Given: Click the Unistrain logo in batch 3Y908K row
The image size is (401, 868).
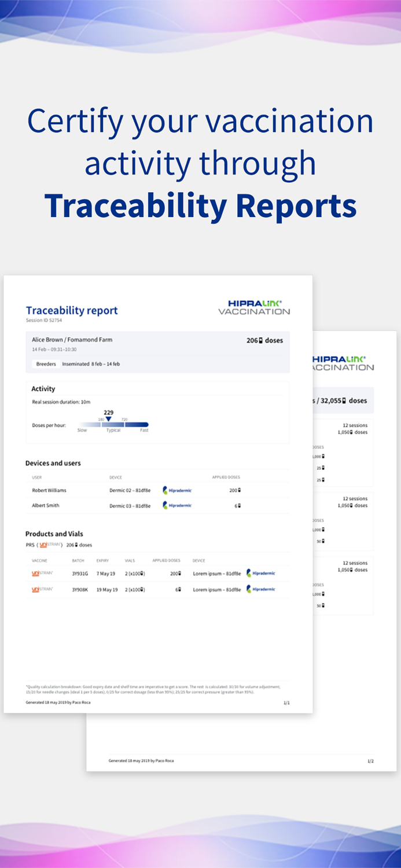Looking at the screenshot, I should click(42, 589).
